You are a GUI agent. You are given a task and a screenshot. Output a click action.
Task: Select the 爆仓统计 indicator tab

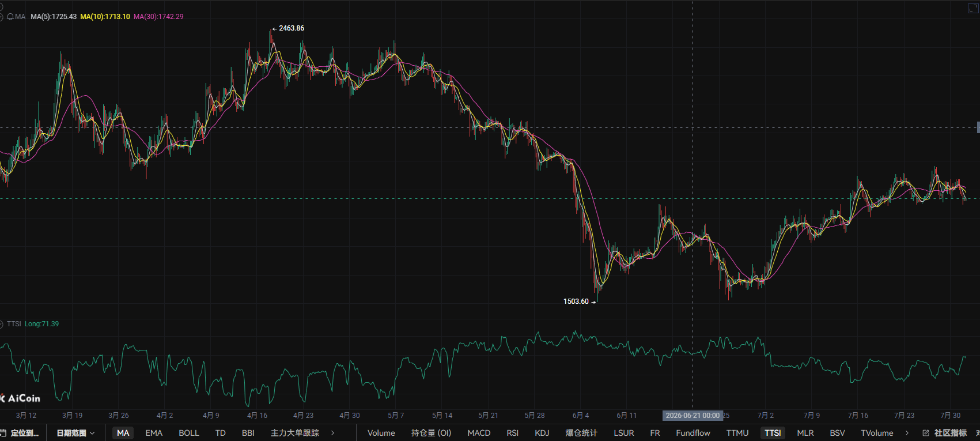581,433
